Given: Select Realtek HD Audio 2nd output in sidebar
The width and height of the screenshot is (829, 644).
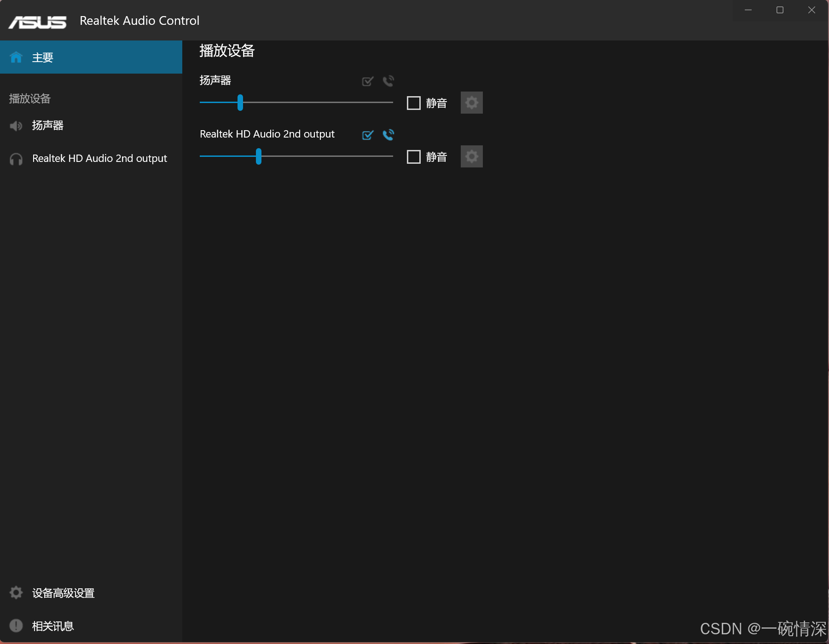Looking at the screenshot, I should [x=91, y=159].
